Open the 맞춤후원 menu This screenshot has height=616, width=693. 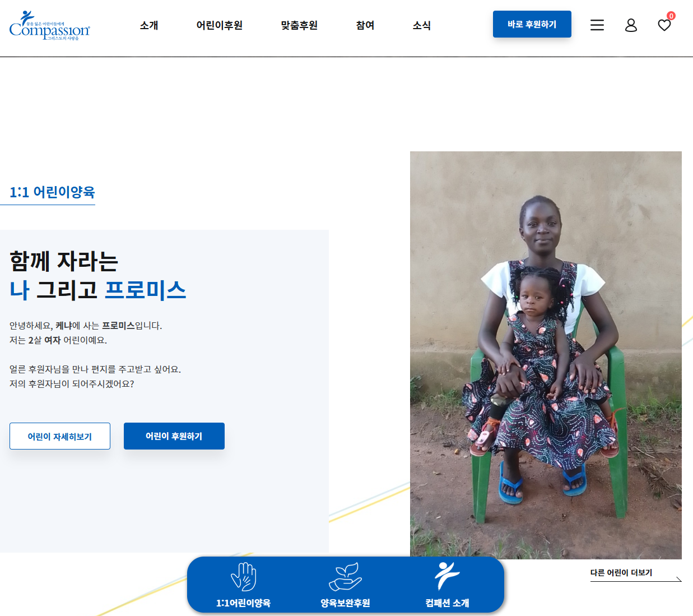[299, 25]
